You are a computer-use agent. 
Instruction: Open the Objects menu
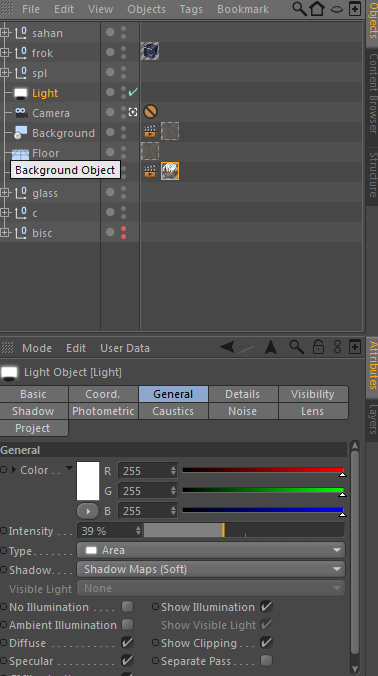(146, 9)
